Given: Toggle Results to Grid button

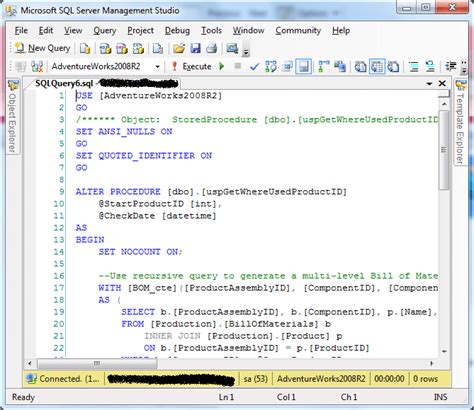Looking at the screenshot, I should click(377, 66).
